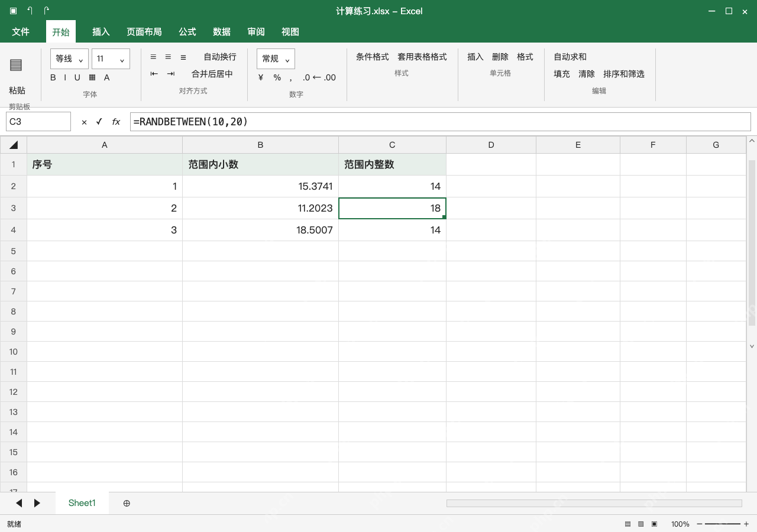Click the 自动求和 AutoSum button
This screenshot has width=757, height=532.
tap(570, 57)
